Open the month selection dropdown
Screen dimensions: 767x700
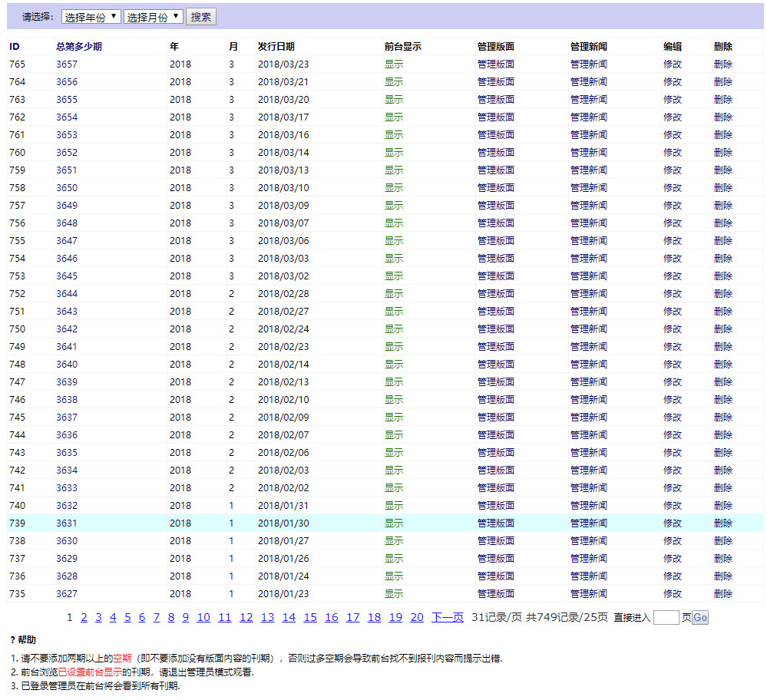[x=153, y=17]
